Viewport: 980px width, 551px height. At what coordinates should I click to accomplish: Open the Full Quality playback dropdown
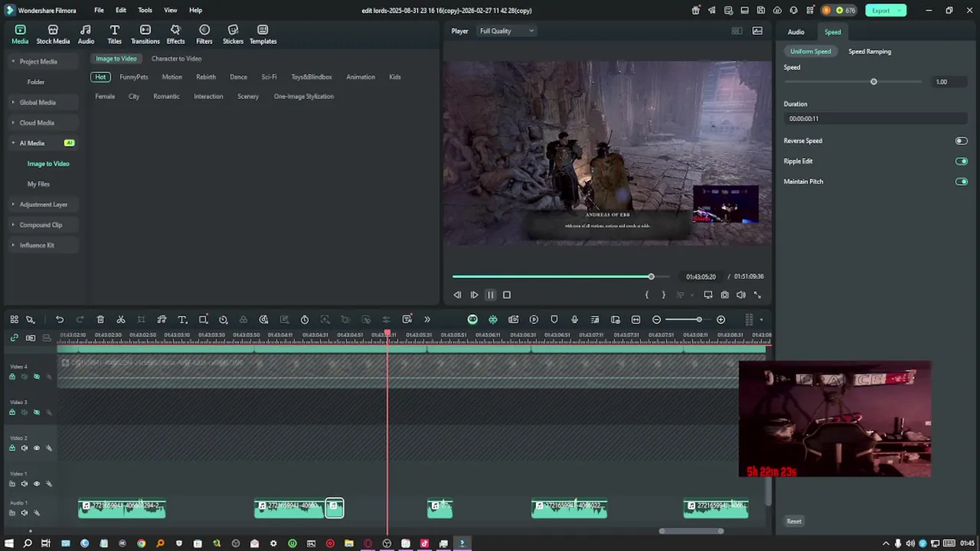[x=507, y=31]
